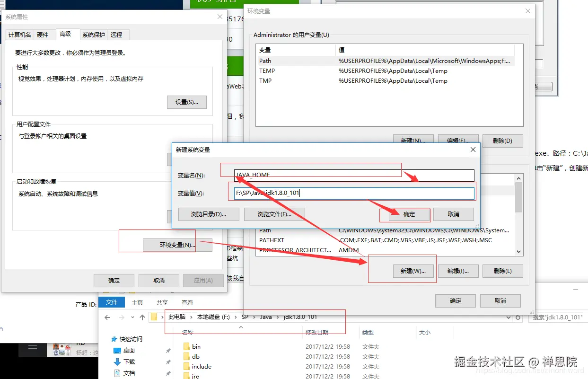Switch to the 查看 ribbon tab
Viewport: 588px width, 379px height.
click(187, 302)
